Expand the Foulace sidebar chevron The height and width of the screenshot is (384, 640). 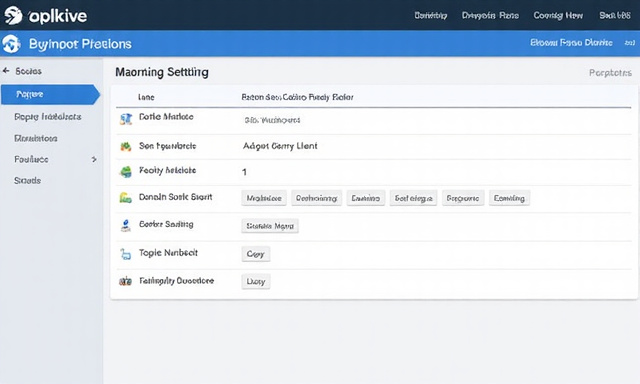(94, 159)
